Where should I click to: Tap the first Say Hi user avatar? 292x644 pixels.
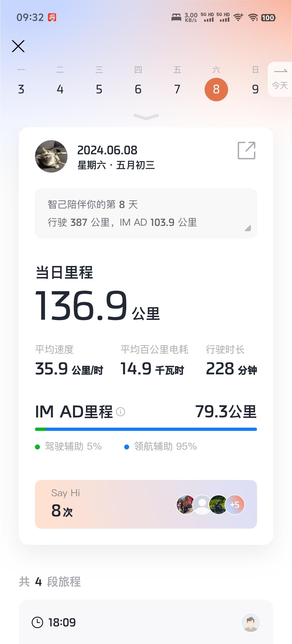coord(185,505)
